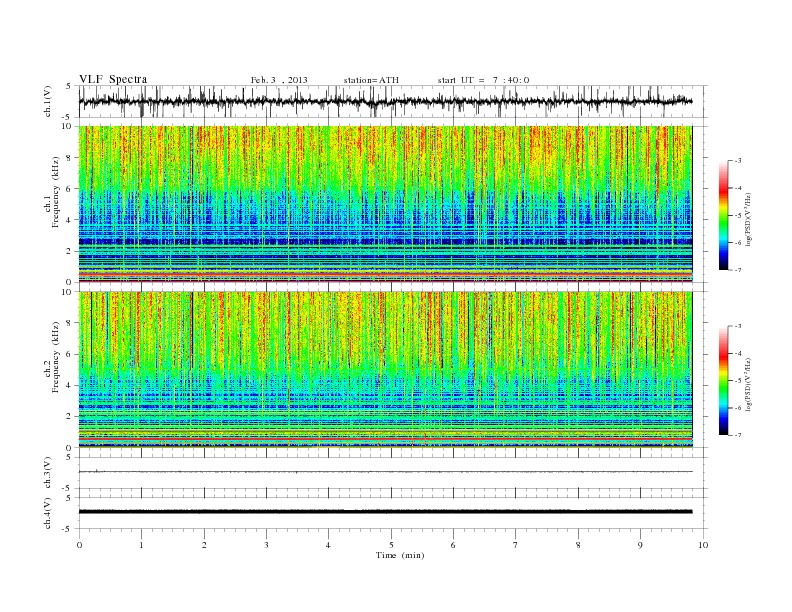Screen dimensions: 792x612
Task: Click the "8" kHz tick of ch.2 spectrogram
Action: click(x=70, y=323)
